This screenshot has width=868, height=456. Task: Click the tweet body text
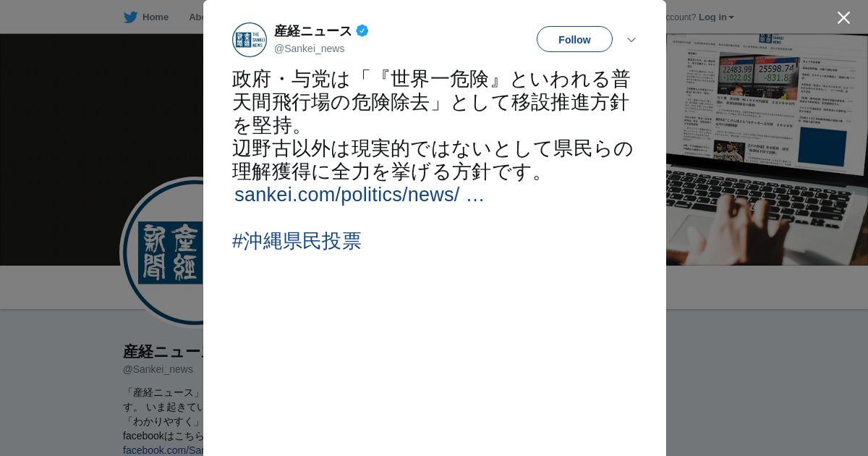pyautogui.click(x=433, y=125)
